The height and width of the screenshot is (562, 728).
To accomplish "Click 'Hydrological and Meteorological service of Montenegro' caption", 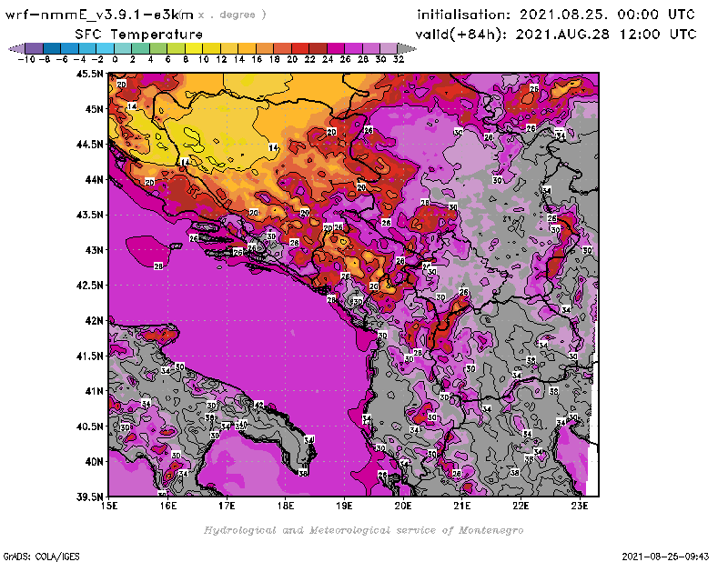I will pos(363,530).
